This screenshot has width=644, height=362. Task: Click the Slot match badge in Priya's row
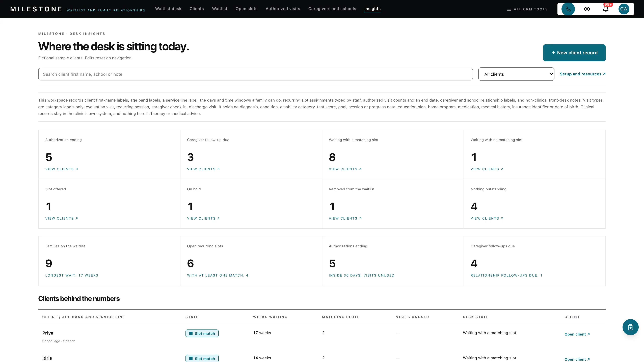(202, 333)
